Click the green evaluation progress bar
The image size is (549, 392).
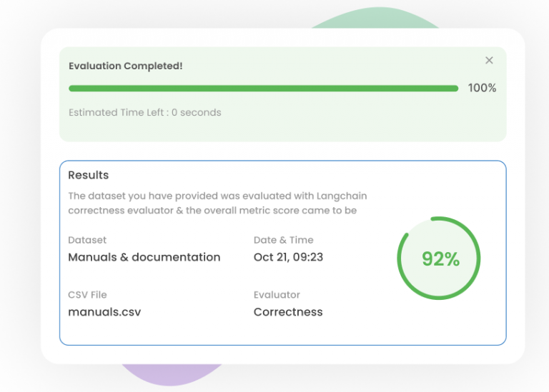tap(263, 89)
